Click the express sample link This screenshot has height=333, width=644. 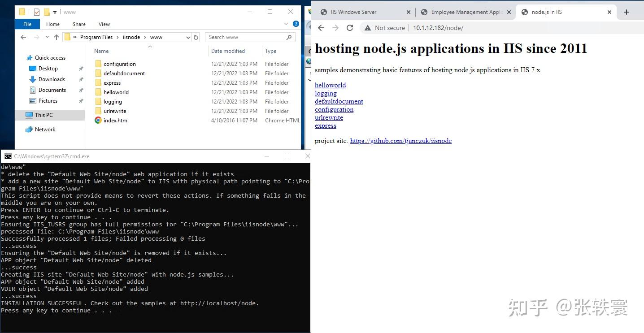click(x=326, y=125)
